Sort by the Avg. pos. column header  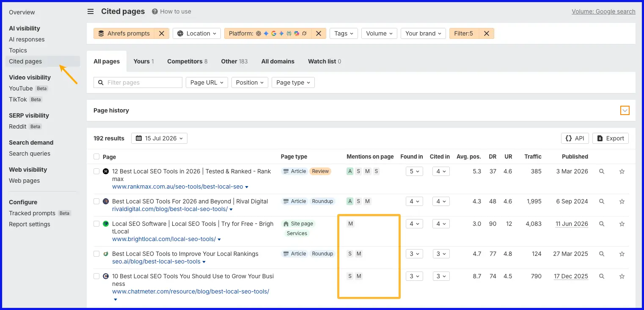click(468, 156)
